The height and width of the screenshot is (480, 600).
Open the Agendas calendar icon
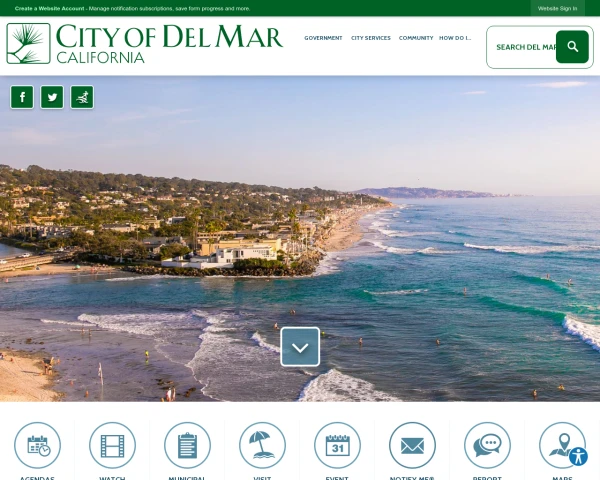[38, 445]
